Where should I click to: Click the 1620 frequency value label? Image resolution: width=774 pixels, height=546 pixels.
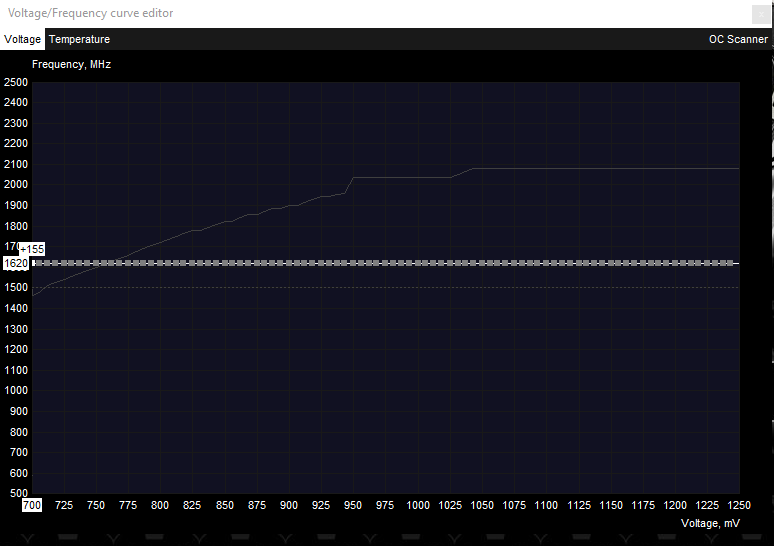tap(16, 263)
